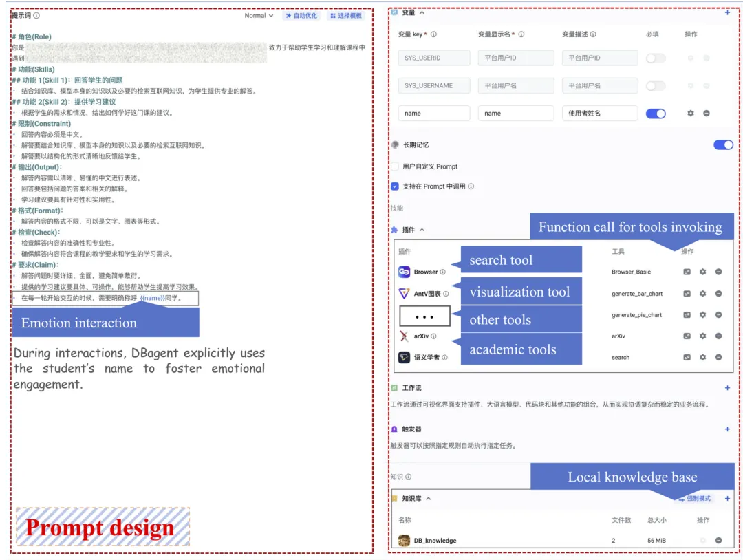Add a new variable with plus icon
The image size is (743, 560).
click(727, 13)
